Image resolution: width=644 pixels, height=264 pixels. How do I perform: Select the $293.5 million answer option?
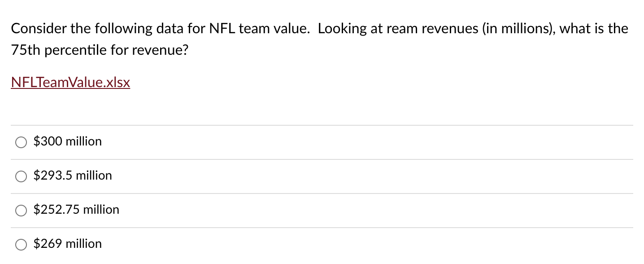click(x=21, y=176)
